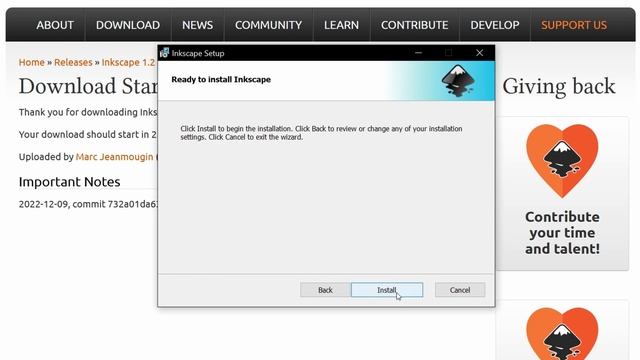This screenshot has height=360, width=640.
Task: Open the CONTRIBUTE menu item
Action: (x=415, y=25)
